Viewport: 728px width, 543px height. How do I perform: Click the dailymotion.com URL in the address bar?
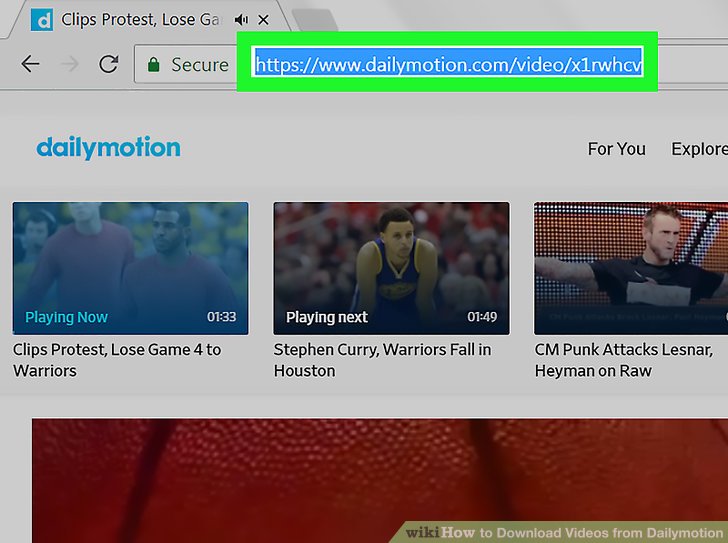[448, 65]
